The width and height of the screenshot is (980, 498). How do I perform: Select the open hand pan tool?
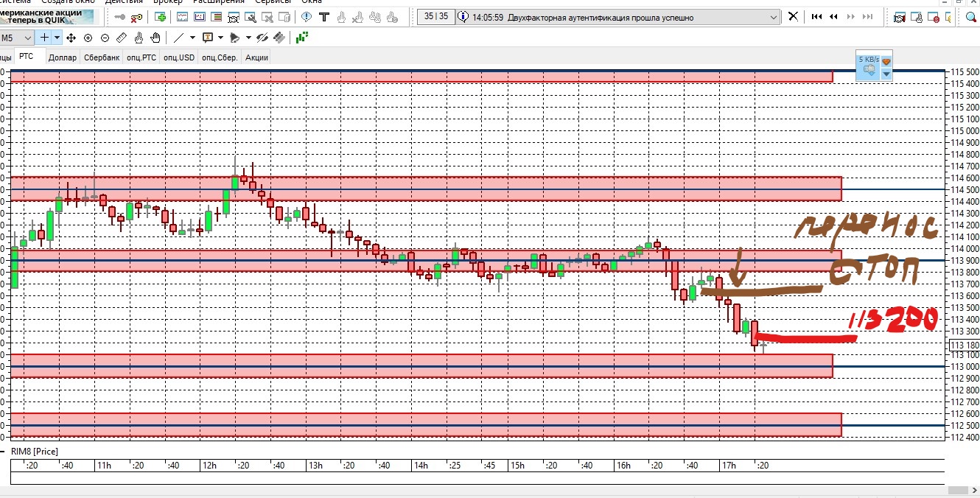tap(155, 38)
